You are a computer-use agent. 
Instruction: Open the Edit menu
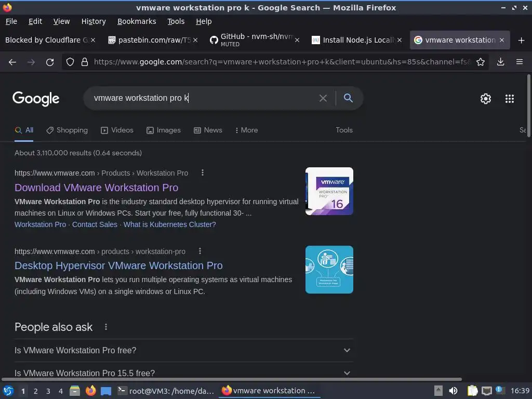[x=35, y=21]
